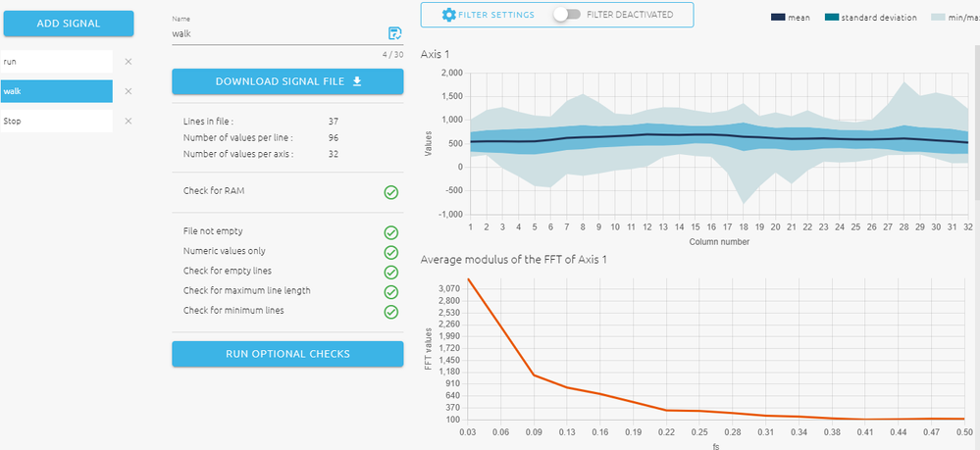The height and width of the screenshot is (450, 980).
Task: Click the Axis 1 chart title
Action: coord(435,54)
